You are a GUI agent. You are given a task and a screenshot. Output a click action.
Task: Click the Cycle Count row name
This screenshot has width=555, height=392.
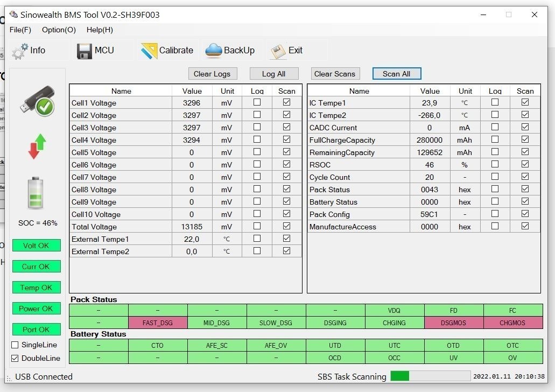[x=329, y=177]
